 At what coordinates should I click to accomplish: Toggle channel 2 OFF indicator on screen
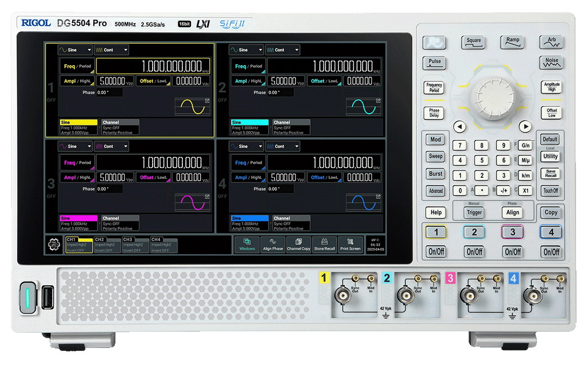(222, 100)
